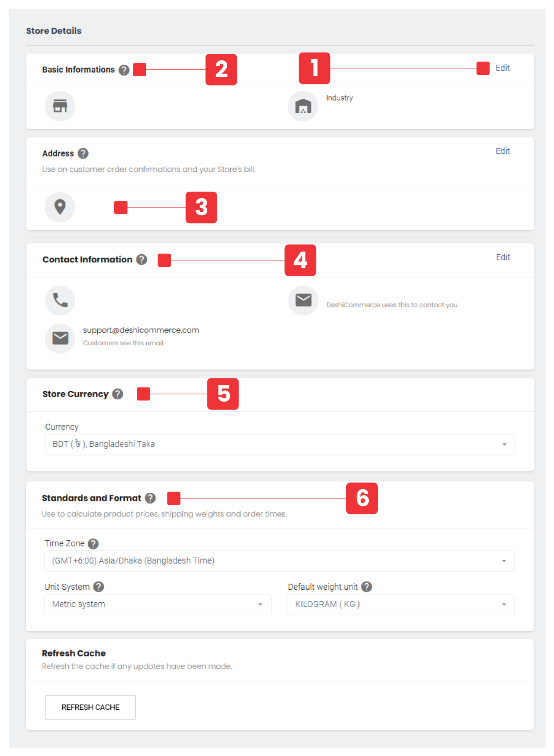This screenshot has width=554, height=756.
Task: Click Unit System help icon
Action: pyautogui.click(x=99, y=587)
